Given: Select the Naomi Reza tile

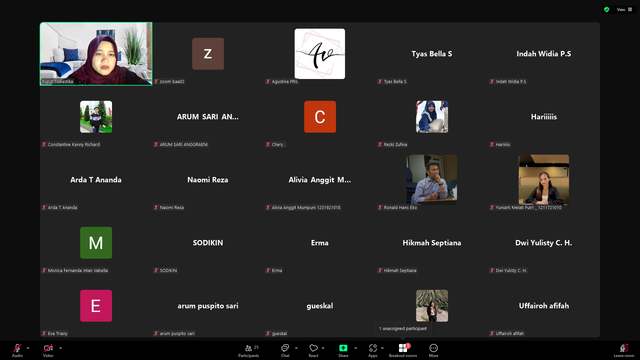Looking at the screenshot, I should [x=208, y=180].
